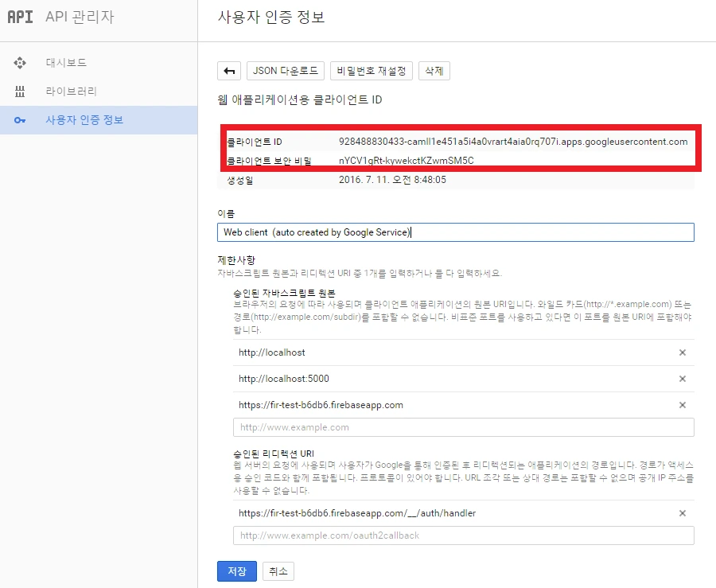Screen dimensions: 716x588
Task: Click the 삭제 delete button
Action: [434, 70]
